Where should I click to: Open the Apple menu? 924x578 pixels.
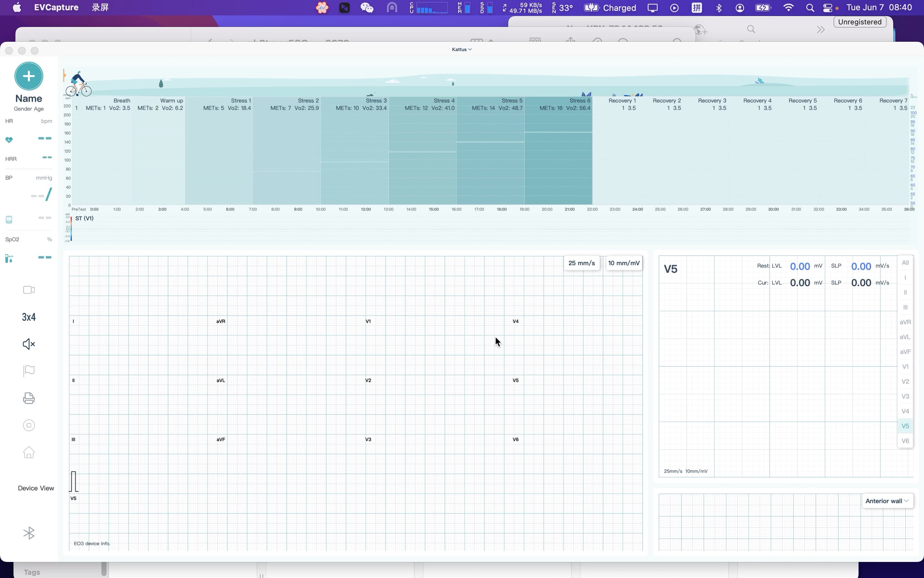tap(17, 8)
